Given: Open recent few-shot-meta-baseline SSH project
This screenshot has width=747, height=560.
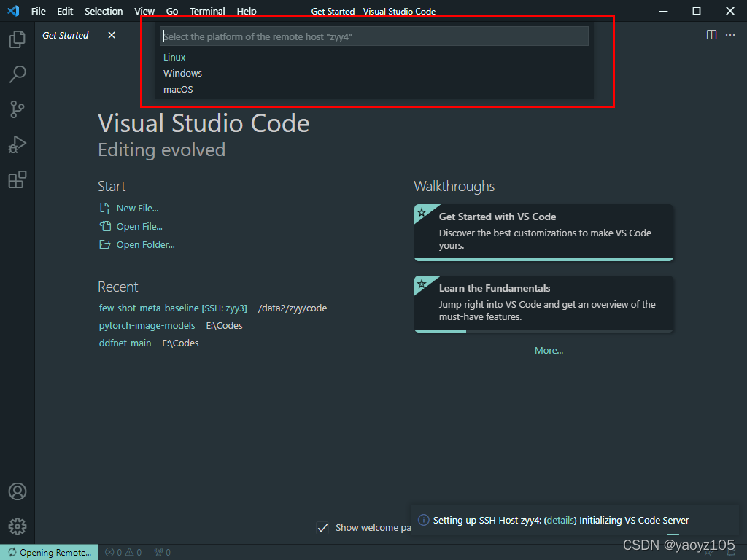Looking at the screenshot, I should point(173,308).
